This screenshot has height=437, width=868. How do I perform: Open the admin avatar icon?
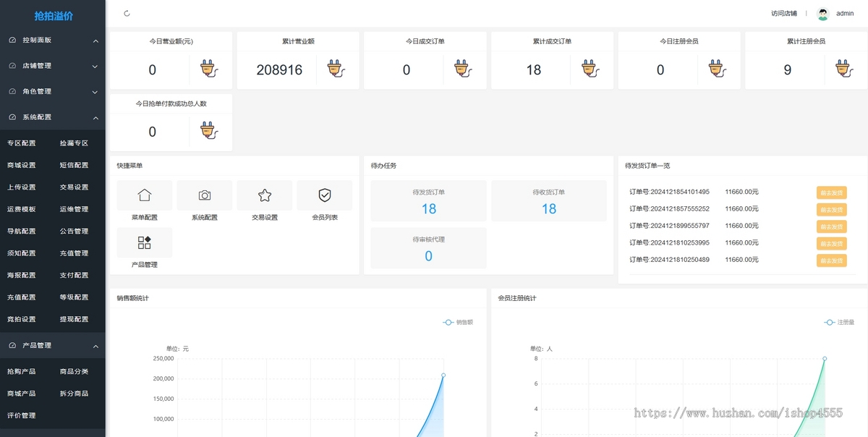[x=822, y=13]
